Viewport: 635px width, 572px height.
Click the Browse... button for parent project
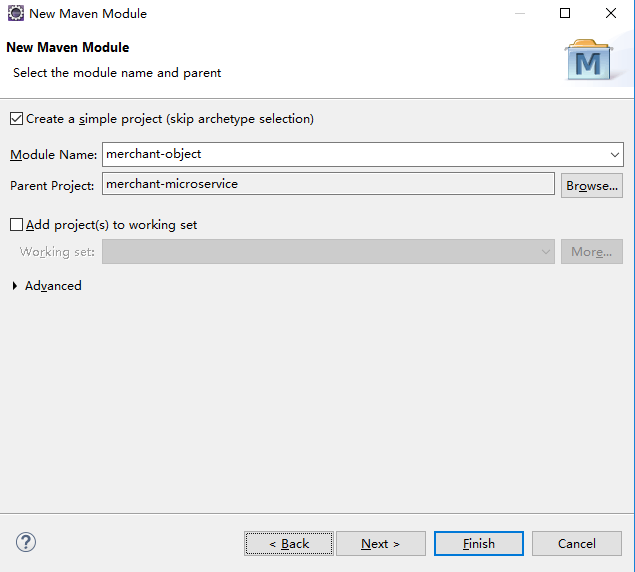pos(592,186)
